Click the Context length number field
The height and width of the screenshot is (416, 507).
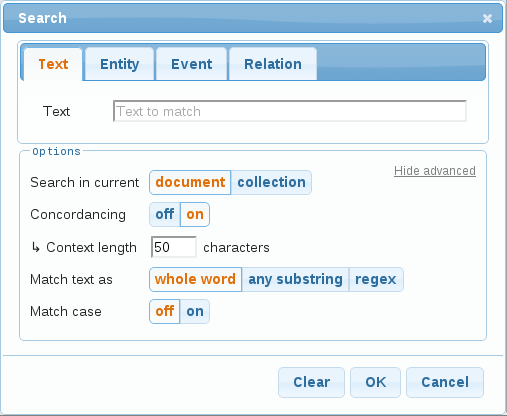[174, 247]
